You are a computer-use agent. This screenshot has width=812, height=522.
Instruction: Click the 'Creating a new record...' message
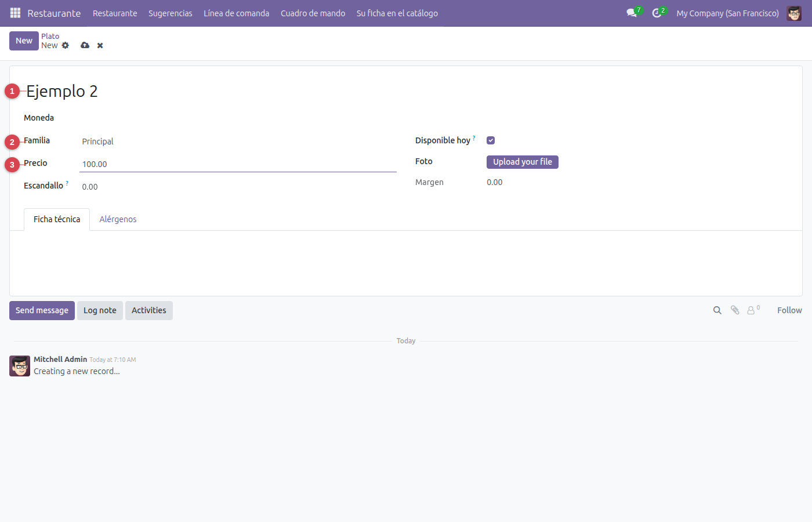[x=77, y=371]
